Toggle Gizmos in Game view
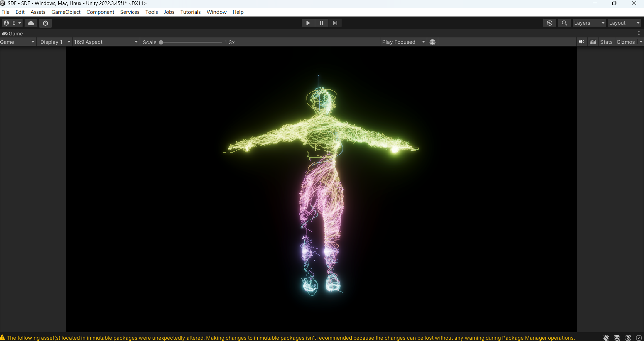Screen dimensions: 644x341 coord(625,42)
